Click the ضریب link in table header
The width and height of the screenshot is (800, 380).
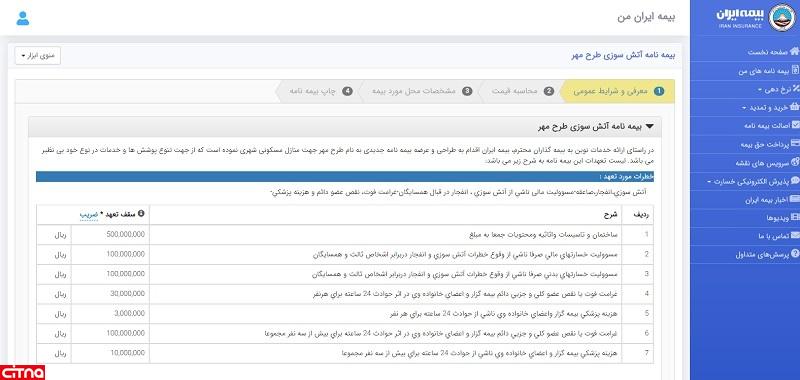click(88, 215)
